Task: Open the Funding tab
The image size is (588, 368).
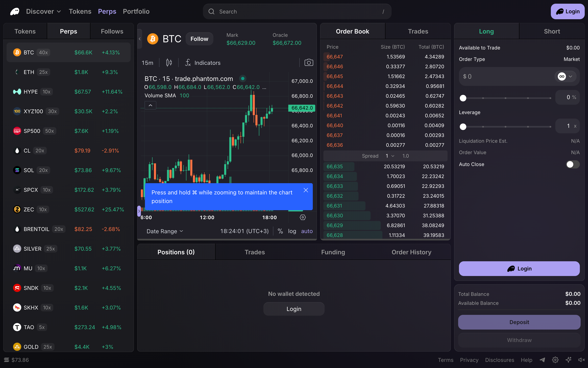Action: pyautogui.click(x=333, y=252)
